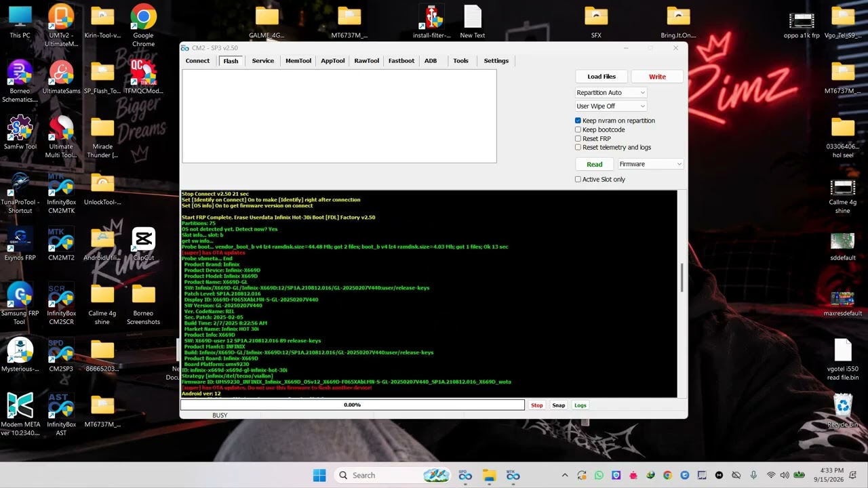Screen dimensions: 868x488
Task: Open the User Wipe Off dropdown
Action: pos(610,106)
